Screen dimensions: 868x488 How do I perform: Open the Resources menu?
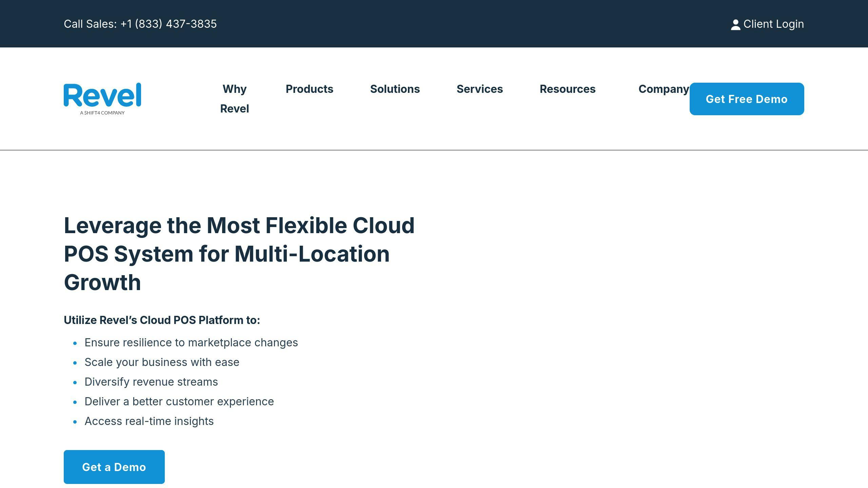tap(568, 89)
